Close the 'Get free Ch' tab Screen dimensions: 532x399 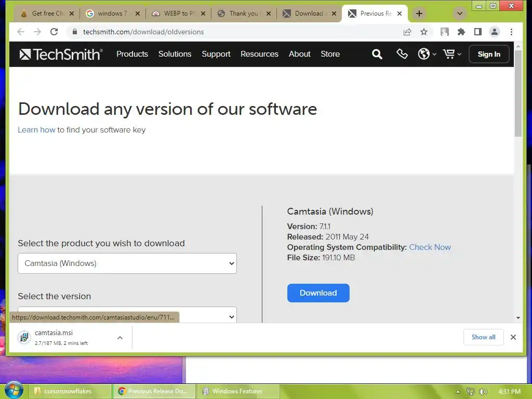pos(72,14)
